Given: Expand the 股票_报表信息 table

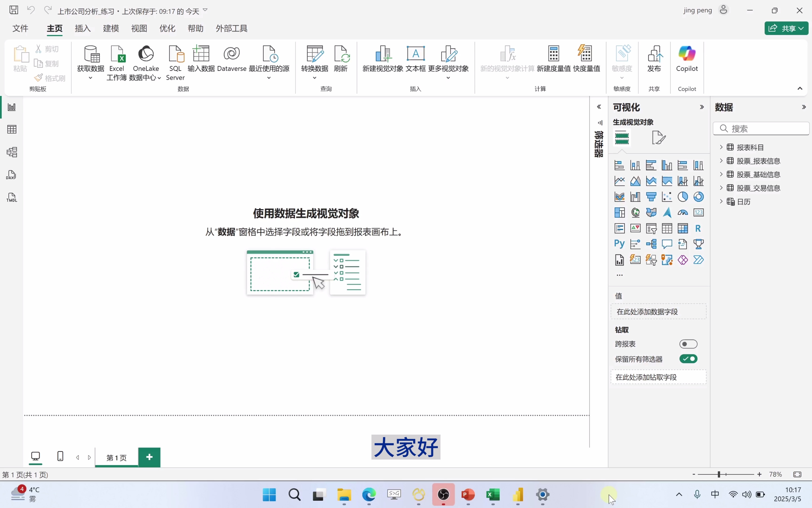Looking at the screenshot, I should point(721,161).
